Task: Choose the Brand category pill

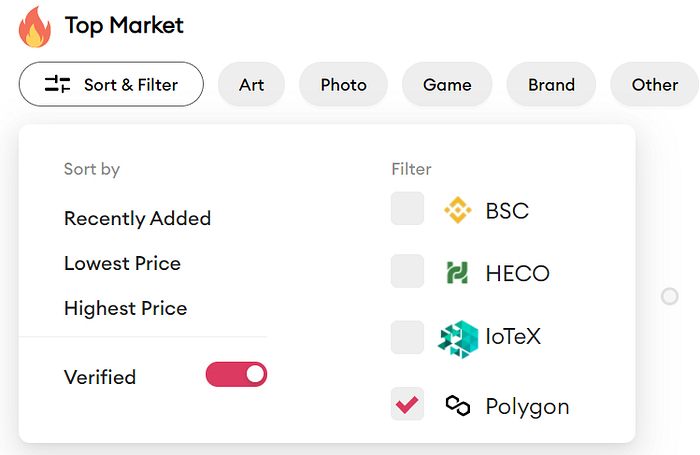Action: (x=551, y=85)
